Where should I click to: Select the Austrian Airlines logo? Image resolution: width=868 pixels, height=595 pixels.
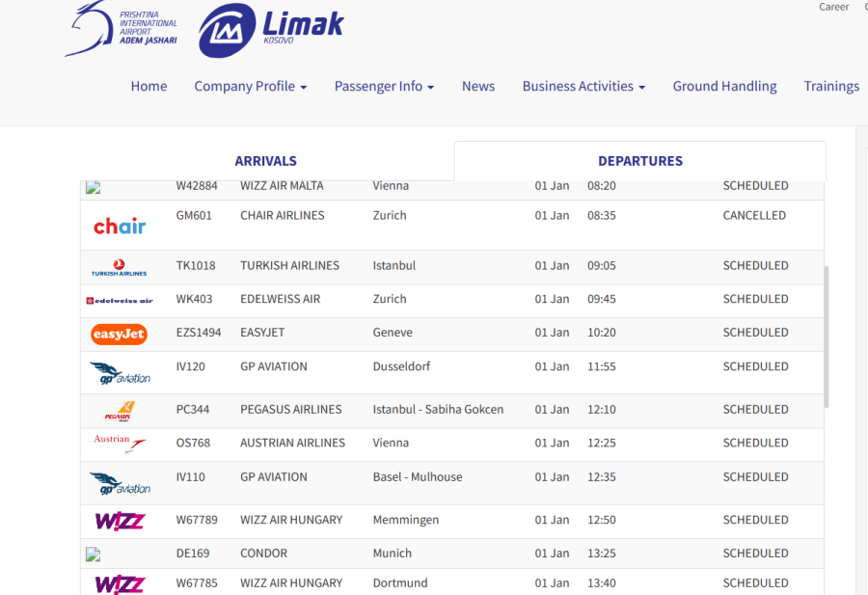pyautogui.click(x=121, y=444)
